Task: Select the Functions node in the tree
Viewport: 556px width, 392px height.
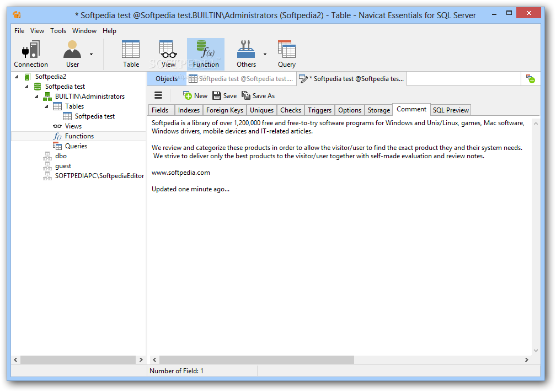Action: point(79,136)
